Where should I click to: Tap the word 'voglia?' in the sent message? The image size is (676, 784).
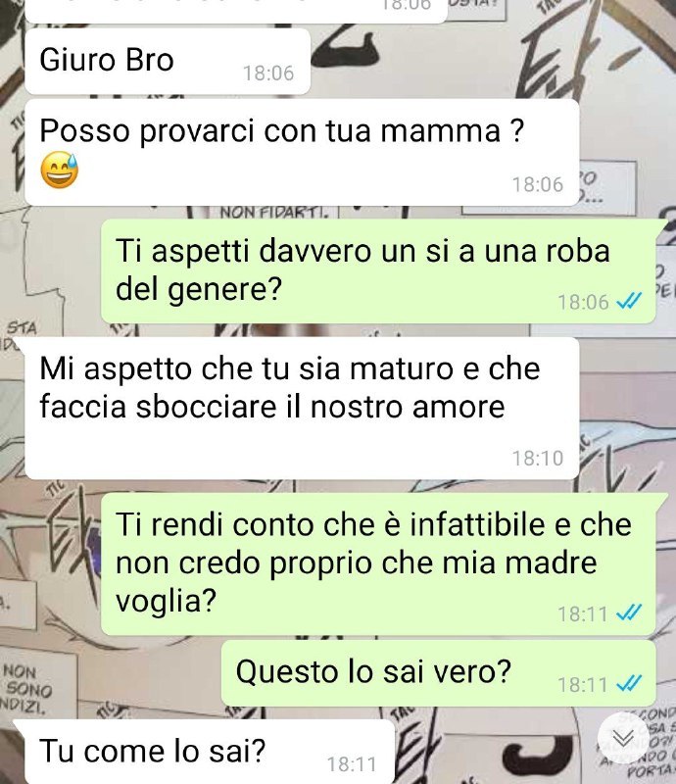click(166, 601)
